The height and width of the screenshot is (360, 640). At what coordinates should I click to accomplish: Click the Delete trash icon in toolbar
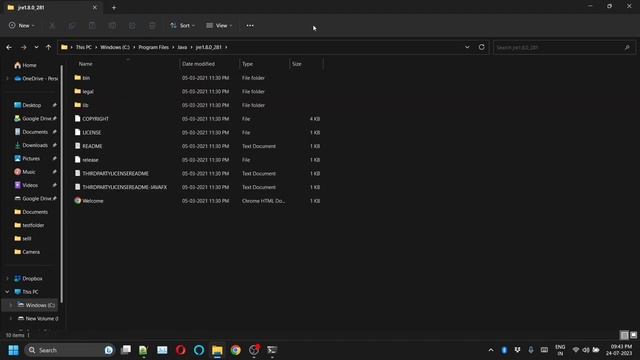[x=152, y=25]
